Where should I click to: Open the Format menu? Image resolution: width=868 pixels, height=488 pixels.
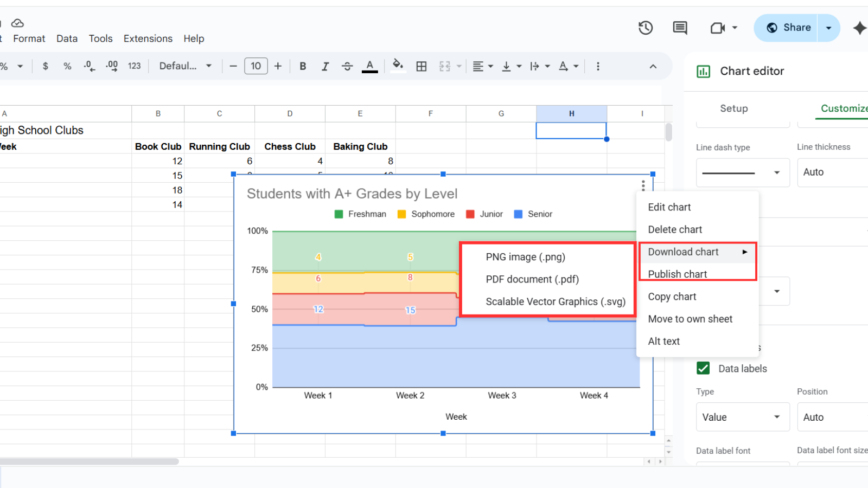(x=29, y=38)
